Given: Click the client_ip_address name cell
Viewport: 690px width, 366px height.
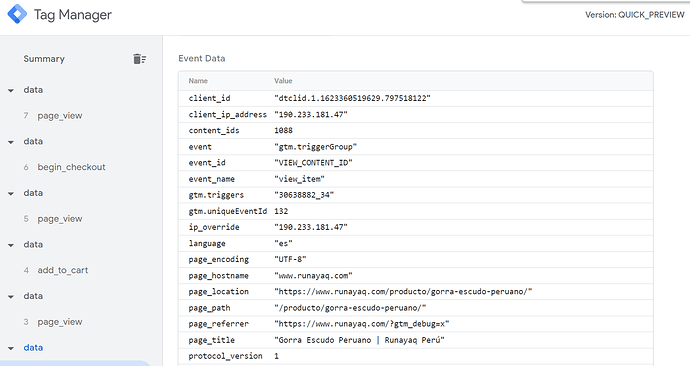Looking at the screenshot, I should pos(228,114).
